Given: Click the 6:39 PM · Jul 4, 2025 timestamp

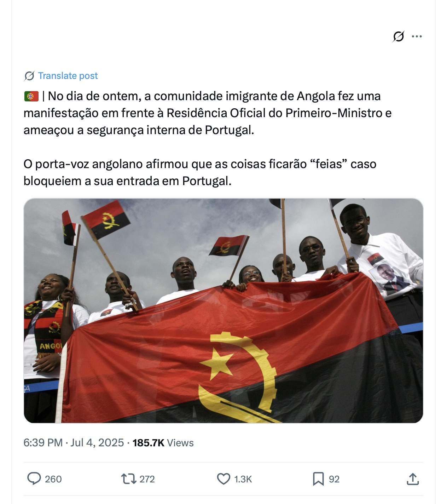Looking at the screenshot, I should point(74,443).
